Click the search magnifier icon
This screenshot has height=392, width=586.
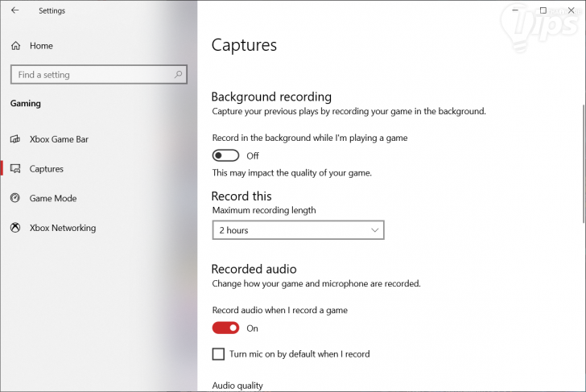pyautogui.click(x=178, y=75)
